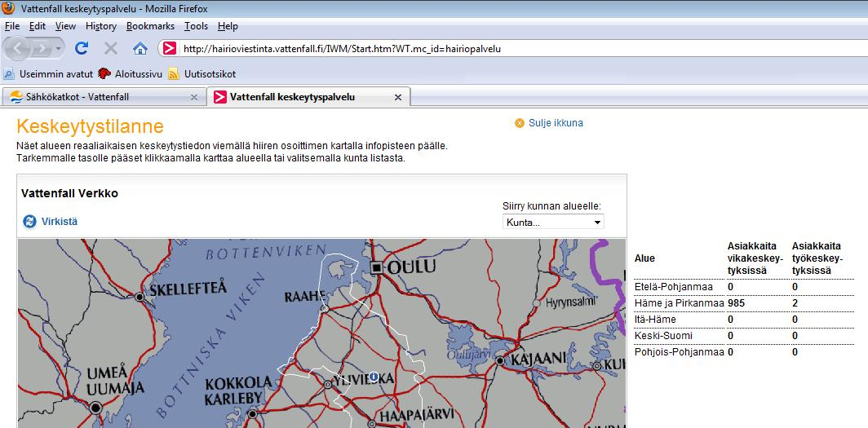
Task: Click the Asiakkaita työkeskeytyksissä column header
Action: pyautogui.click(x=817, y=258)
